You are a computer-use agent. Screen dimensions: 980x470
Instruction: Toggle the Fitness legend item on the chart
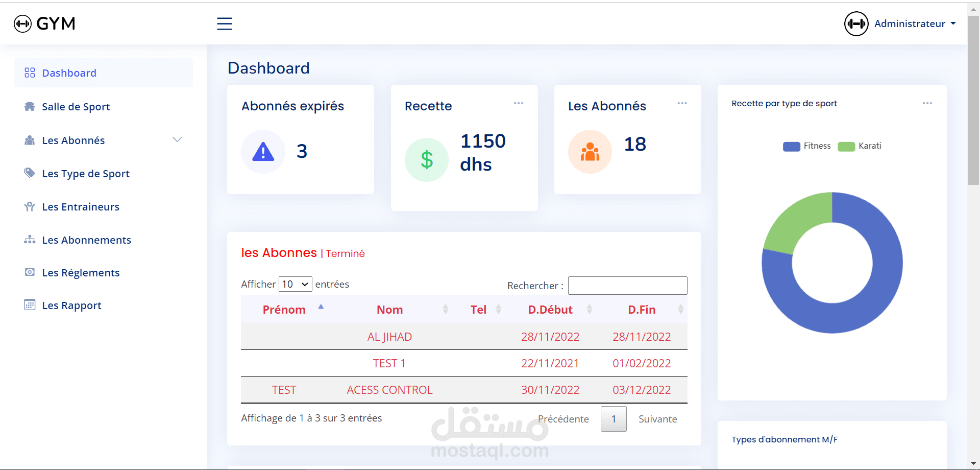point(807,146)
